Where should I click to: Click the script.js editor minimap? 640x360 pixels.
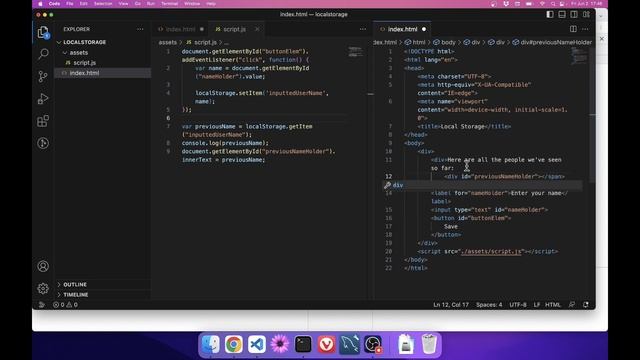355,52
